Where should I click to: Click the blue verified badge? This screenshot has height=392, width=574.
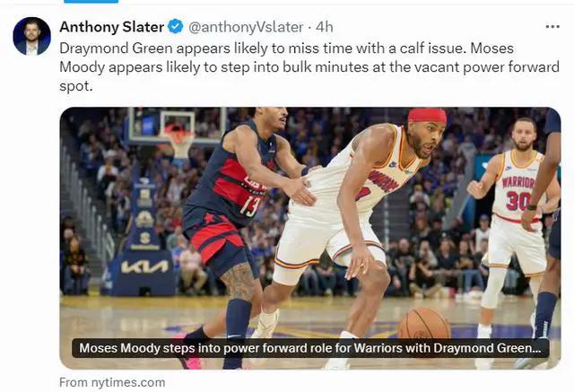point(176,27)
